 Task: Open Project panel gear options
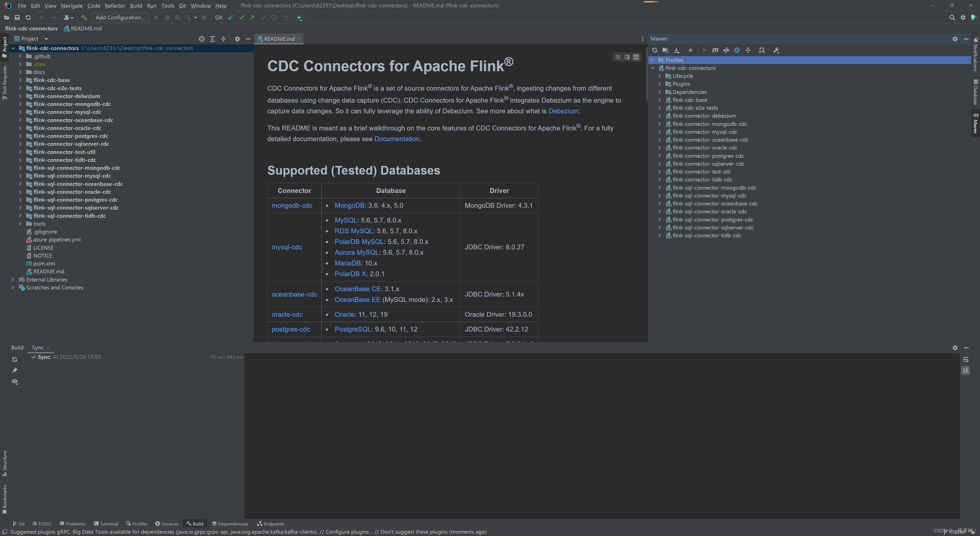tap(237, 39)
